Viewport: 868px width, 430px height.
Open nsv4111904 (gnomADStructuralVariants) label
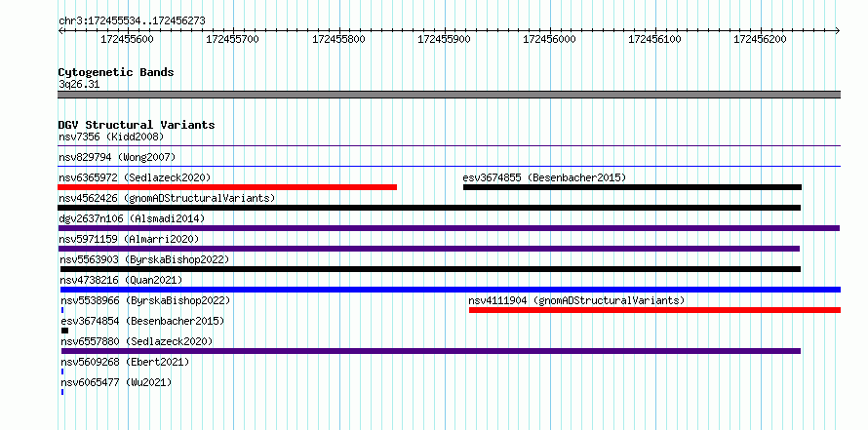(x=576, y=300)
